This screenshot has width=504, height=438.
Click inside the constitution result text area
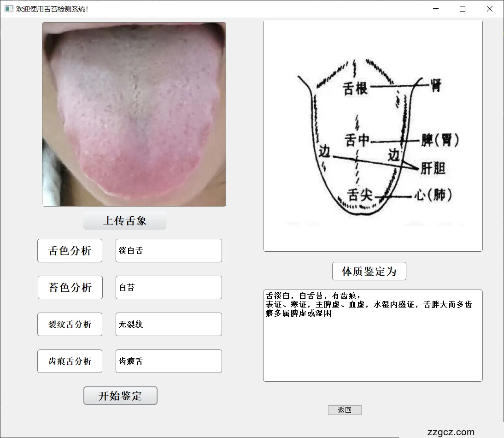(373, 346)
